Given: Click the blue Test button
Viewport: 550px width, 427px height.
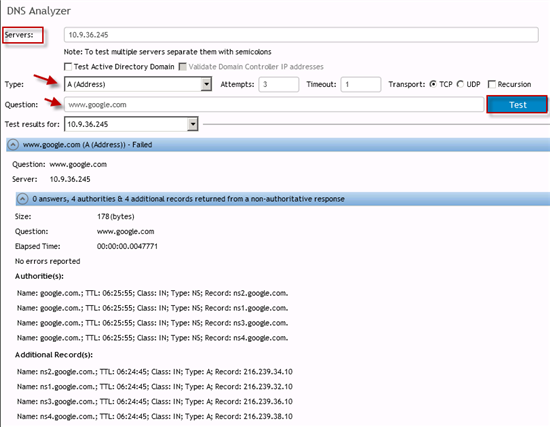Looking at the screenshot, I should pyautogui.click(x=517, y=105).
